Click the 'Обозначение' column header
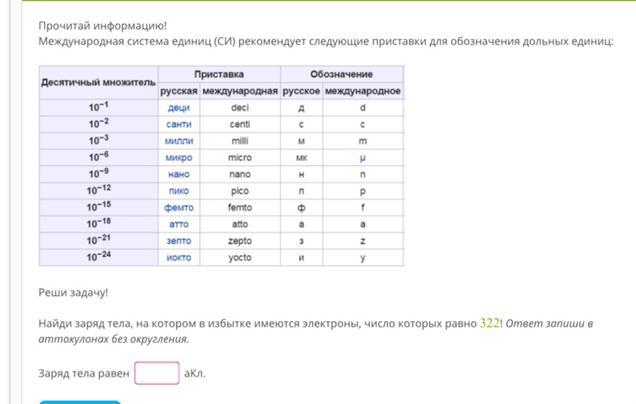Viewport: 636px width, 404px height. tap(342, 74)
